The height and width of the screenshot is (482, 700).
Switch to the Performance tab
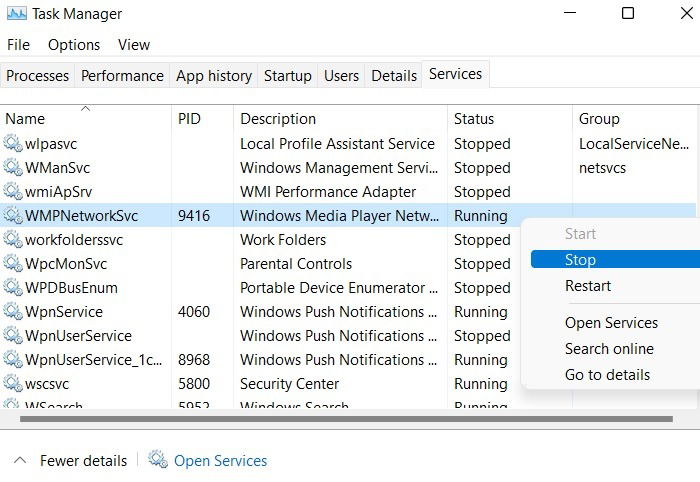(x=122, y=75)
